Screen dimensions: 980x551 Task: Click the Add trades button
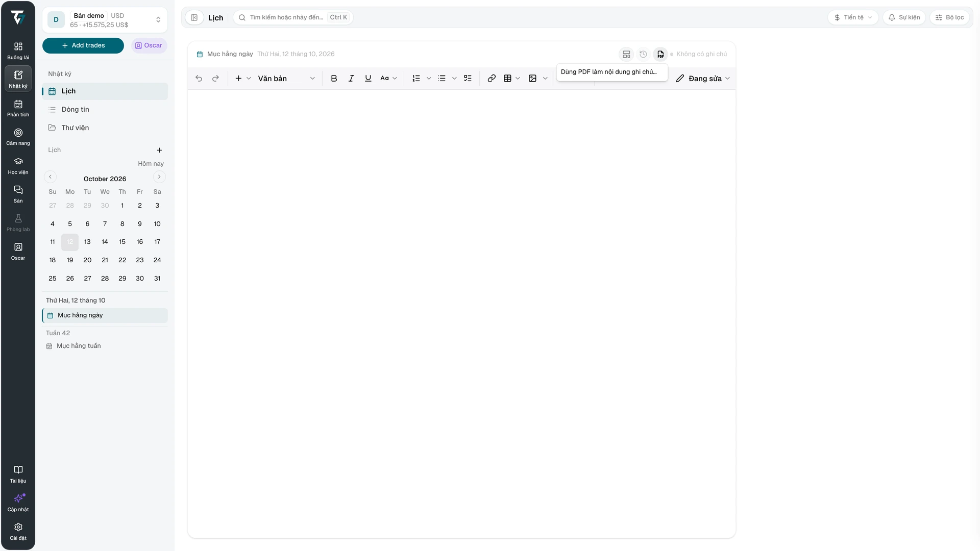click(83, 45)
